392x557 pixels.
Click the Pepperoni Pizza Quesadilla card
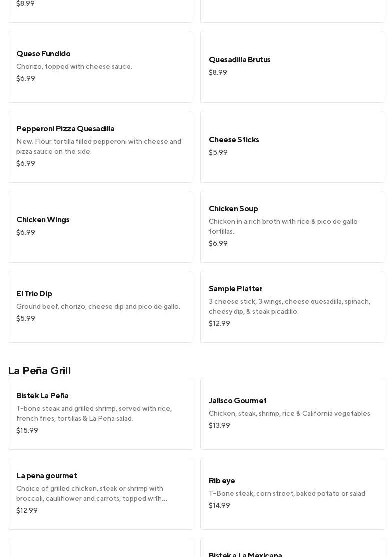click(100, 147)
